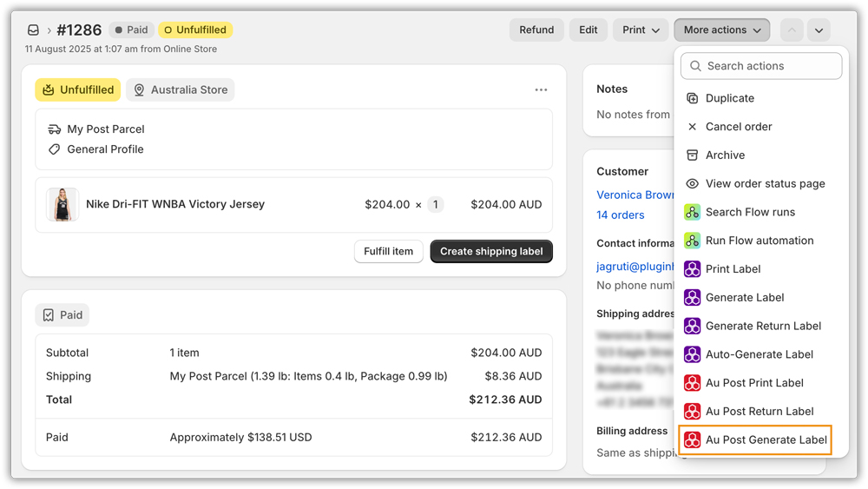868x489 pixels.
Task: Choose Au Post Generate Label option
Action: pyautogui.click(x=766, y=440)
